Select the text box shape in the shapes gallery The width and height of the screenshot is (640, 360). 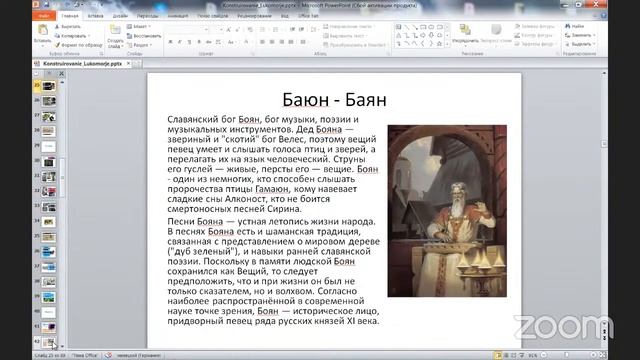(x=398, y=27)
